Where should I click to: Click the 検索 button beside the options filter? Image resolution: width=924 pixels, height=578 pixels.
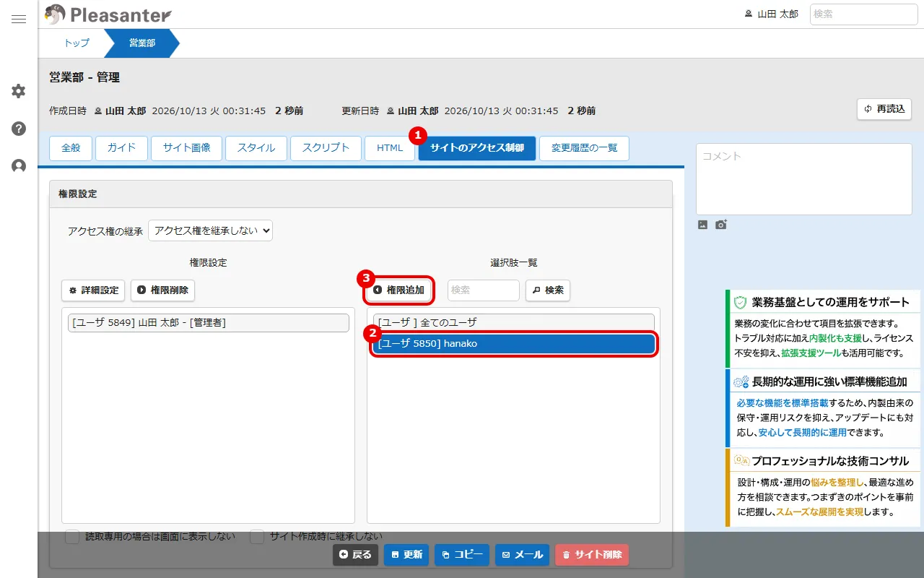tap(548, 290)
